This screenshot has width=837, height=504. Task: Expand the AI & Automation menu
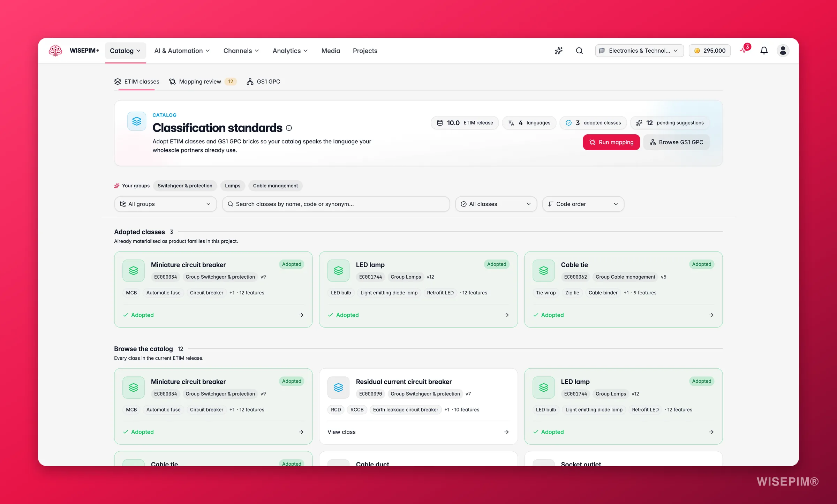(x=182, y=51)
